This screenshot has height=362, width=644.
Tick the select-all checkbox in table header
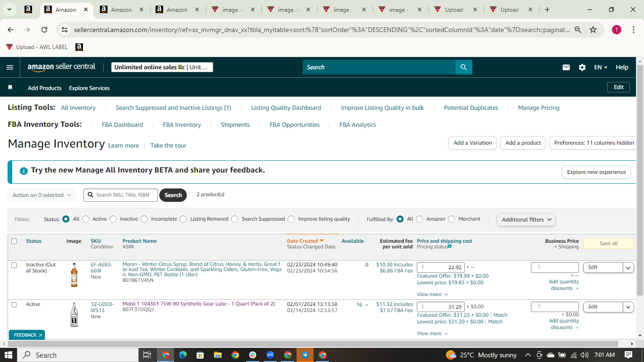click(x=14, y=241)
